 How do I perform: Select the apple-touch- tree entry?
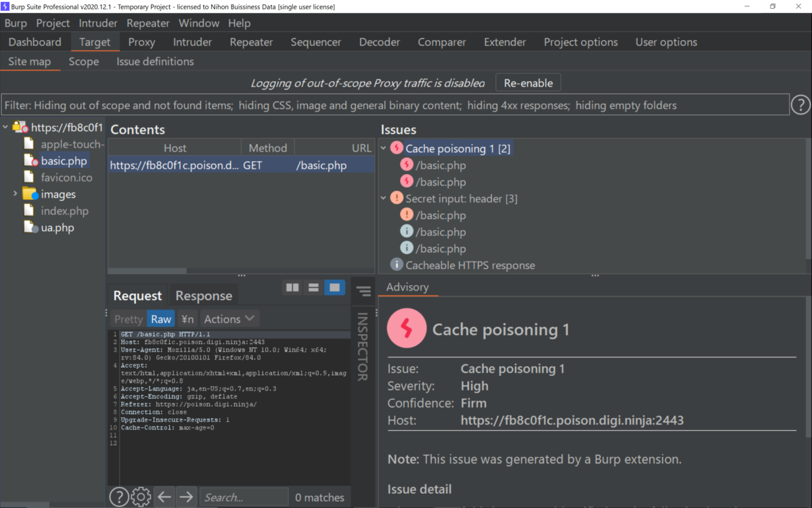tap(72, 144)
